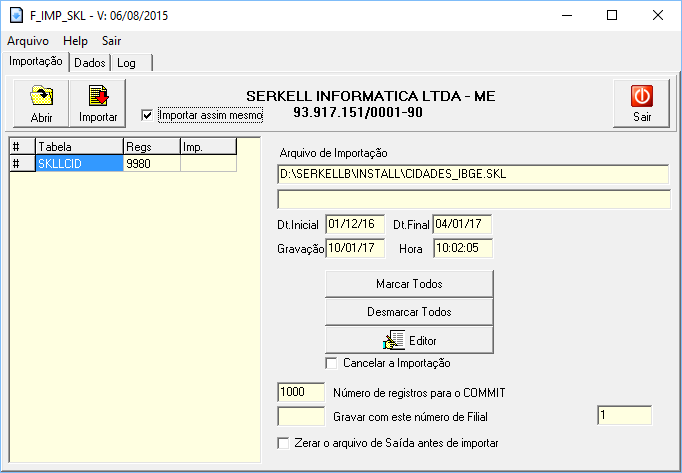Toggle the 'Importar assim mesmo' checkbox
This screenshot has height=473, width=682.
(x=147, y=115)
